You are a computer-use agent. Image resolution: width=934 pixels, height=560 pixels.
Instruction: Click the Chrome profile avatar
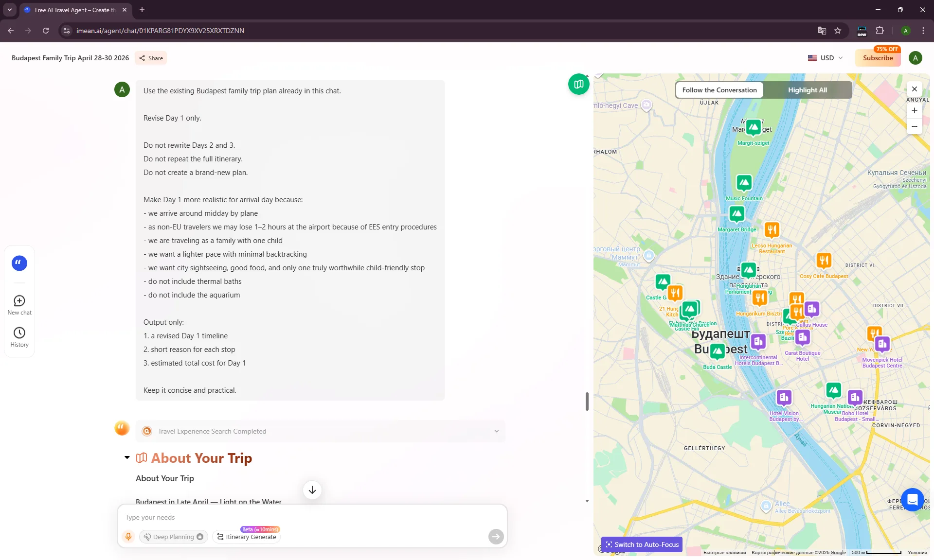[x=905, y=31]
